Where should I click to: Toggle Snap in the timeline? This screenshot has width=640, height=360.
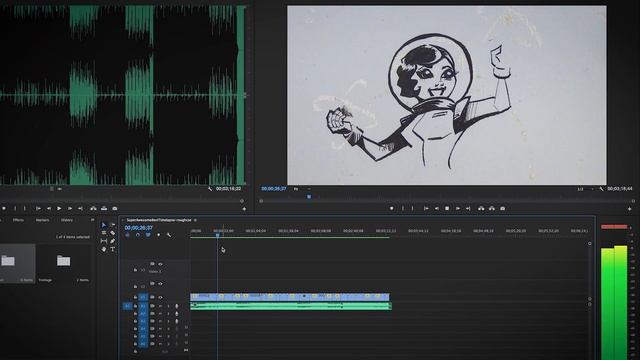click(x=138, y=235)
